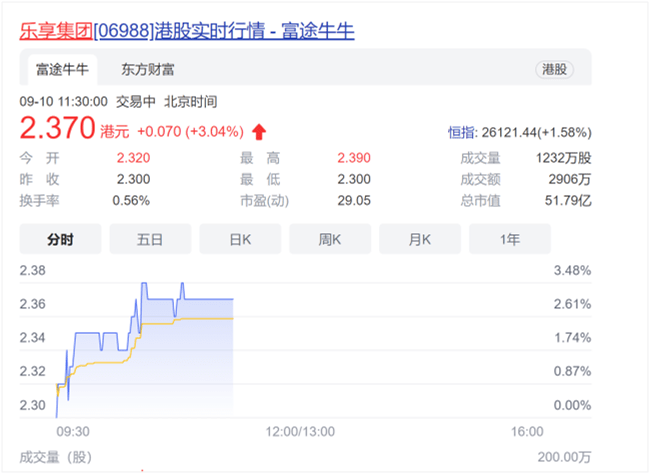The height and width of the screenshot is (474, 651).
Task: Click the 2.36 price axis label
Action: (x=32, y=304)
